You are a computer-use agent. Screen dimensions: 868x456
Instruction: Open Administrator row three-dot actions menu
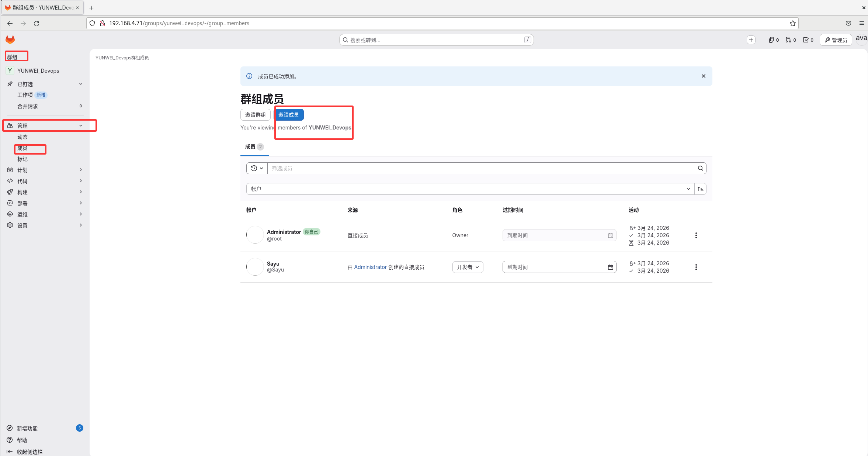click(x=696, y=235)
